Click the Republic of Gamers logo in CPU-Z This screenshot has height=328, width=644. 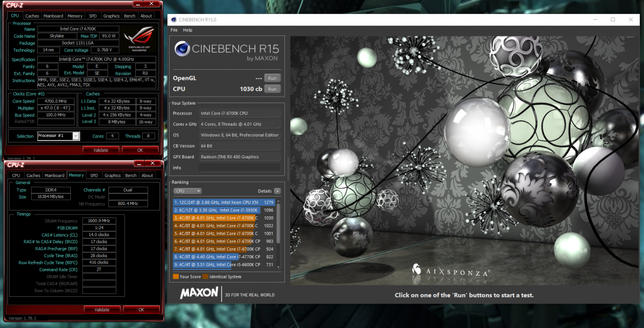[140, 38]
